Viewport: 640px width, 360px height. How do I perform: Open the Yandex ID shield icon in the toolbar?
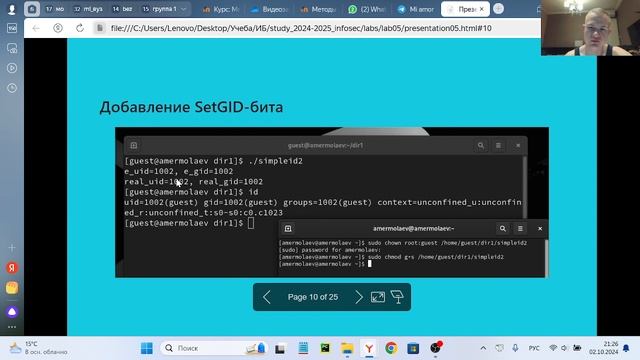[58, 28]
